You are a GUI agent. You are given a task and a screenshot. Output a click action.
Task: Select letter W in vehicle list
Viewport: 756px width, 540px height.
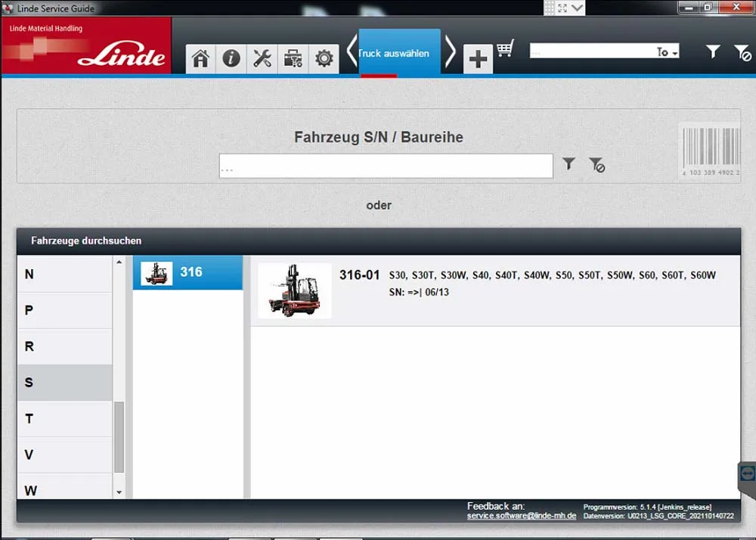pos(64,487)
